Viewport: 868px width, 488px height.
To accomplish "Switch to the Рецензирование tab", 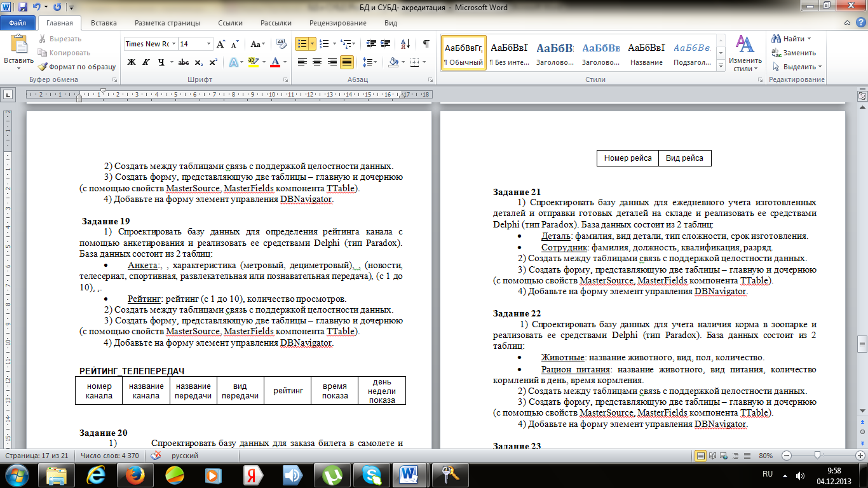I will click(338, 23).
